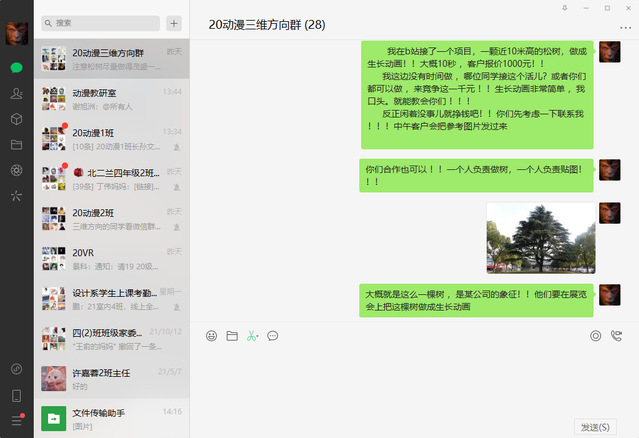The image size is (639, 438).
Task: Start live stream circle icon
Action: [595, 336]
